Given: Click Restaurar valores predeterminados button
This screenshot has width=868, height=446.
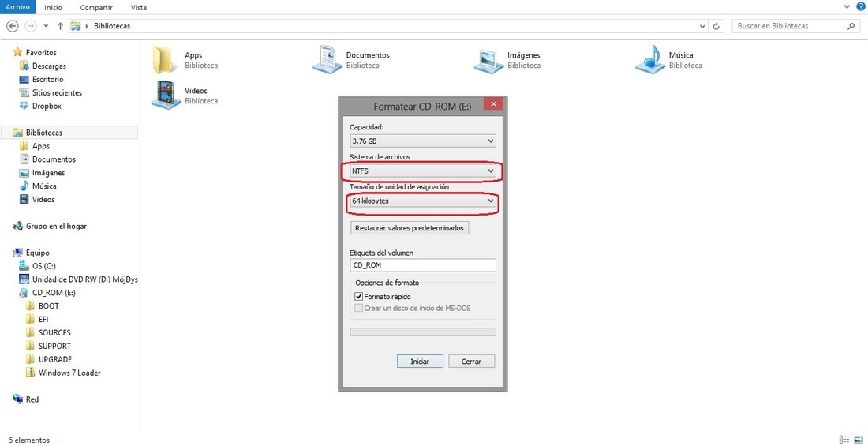Looking at the screenshot, I should [410, 227].
